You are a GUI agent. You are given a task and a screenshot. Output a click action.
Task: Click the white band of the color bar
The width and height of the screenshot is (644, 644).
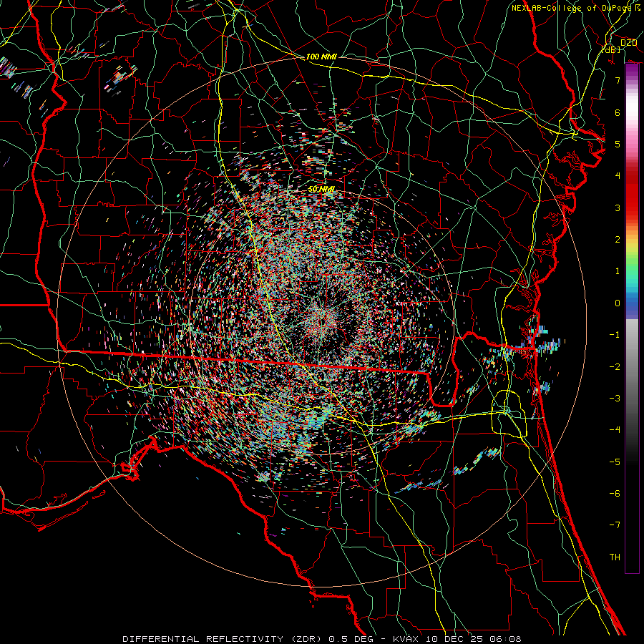[x=632, y=107]
